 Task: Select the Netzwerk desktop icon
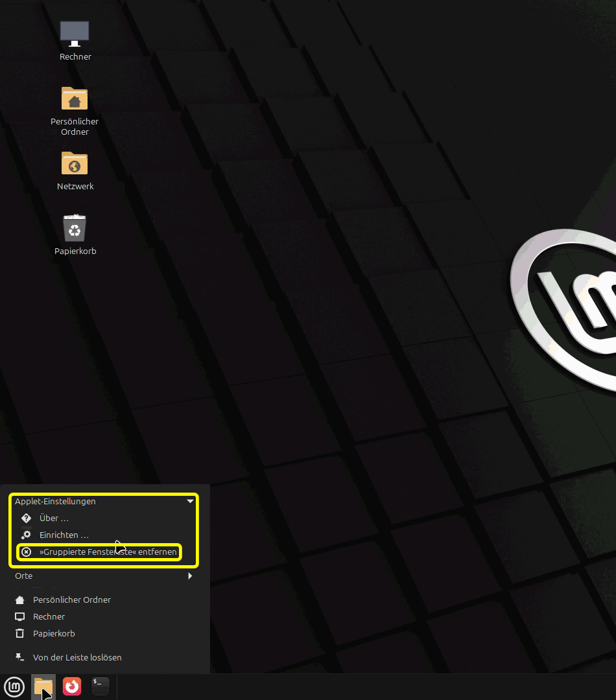(75, 164)
